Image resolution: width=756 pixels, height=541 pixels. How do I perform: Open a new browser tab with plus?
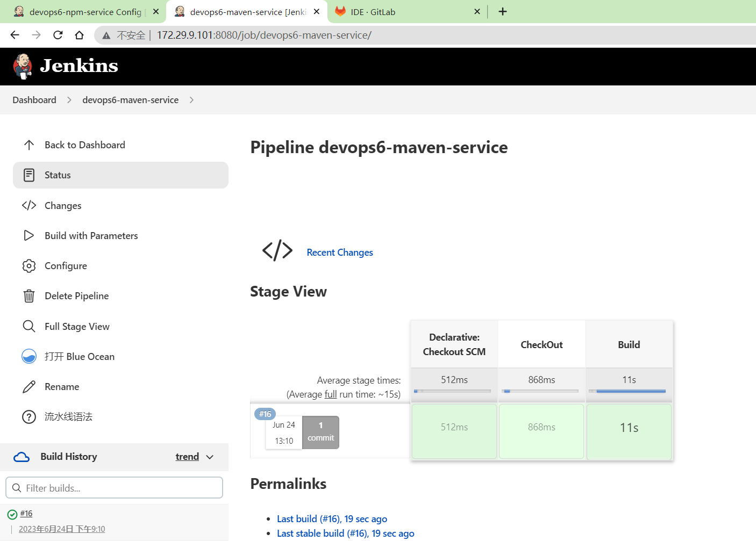503,11
